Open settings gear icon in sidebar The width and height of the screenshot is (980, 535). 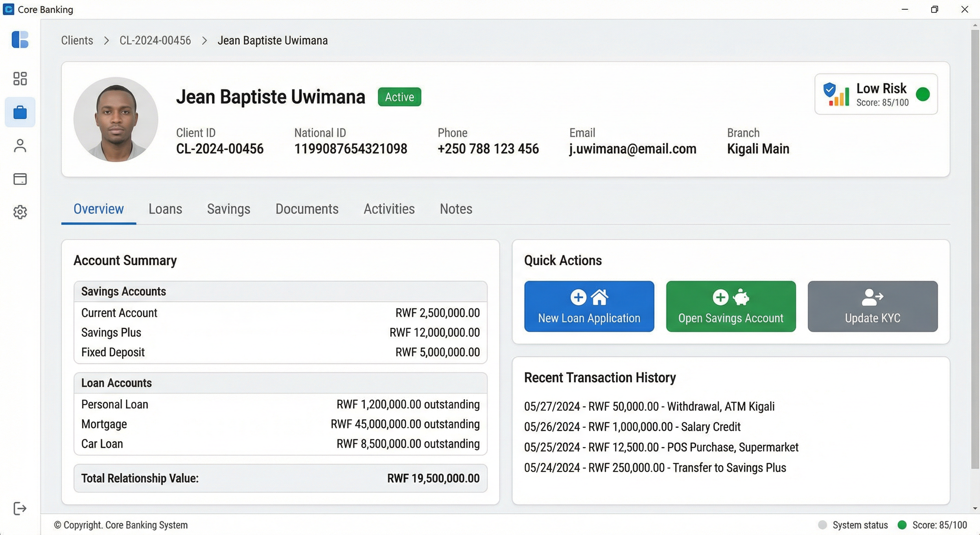pos(20,212)
